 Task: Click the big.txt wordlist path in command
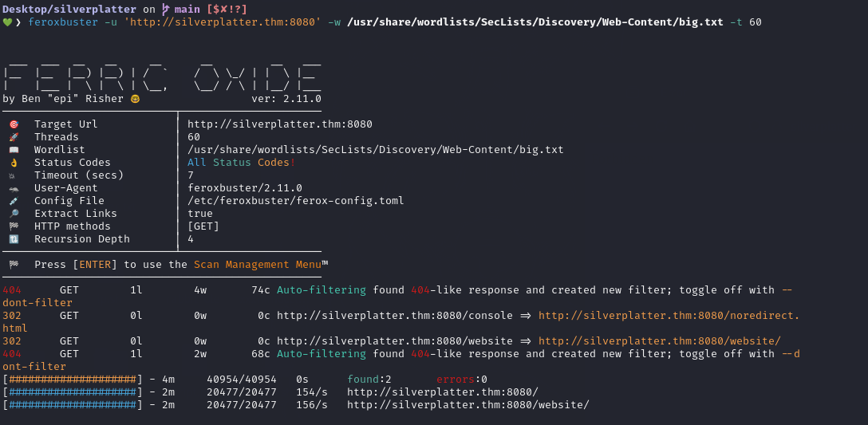[535, 22]
